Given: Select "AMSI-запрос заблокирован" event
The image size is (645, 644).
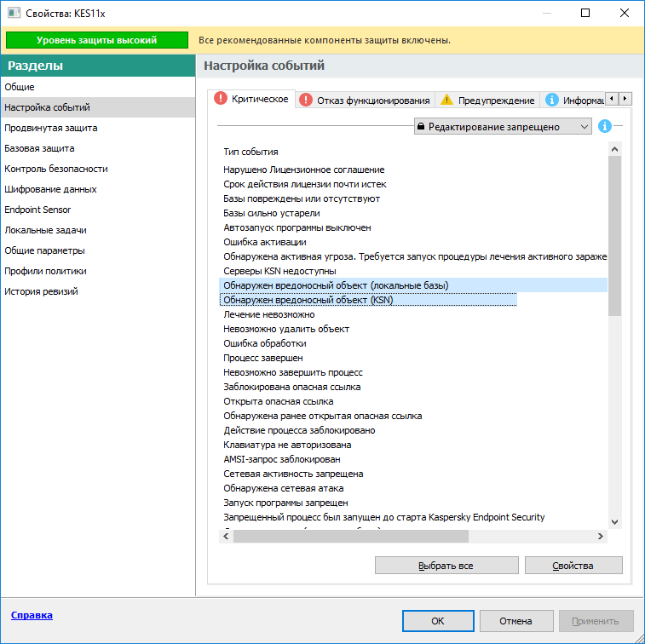Looking at the screenshot, I should point(413,459).
